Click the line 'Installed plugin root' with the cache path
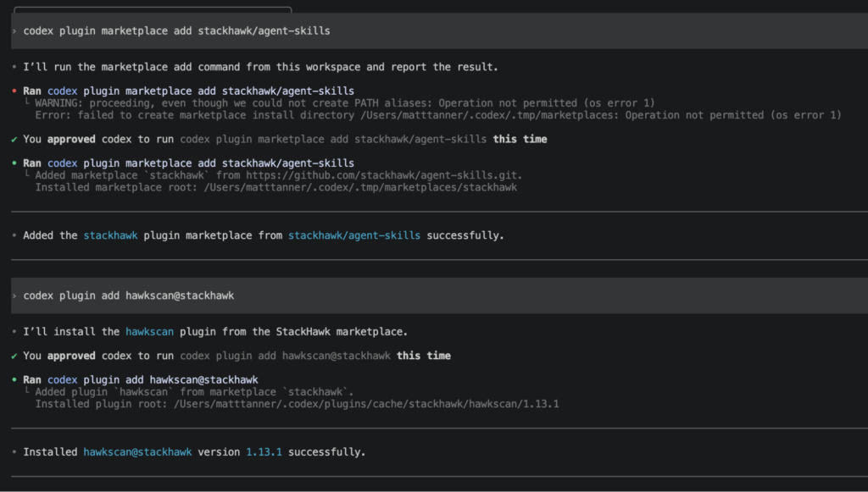 (297, 404)
